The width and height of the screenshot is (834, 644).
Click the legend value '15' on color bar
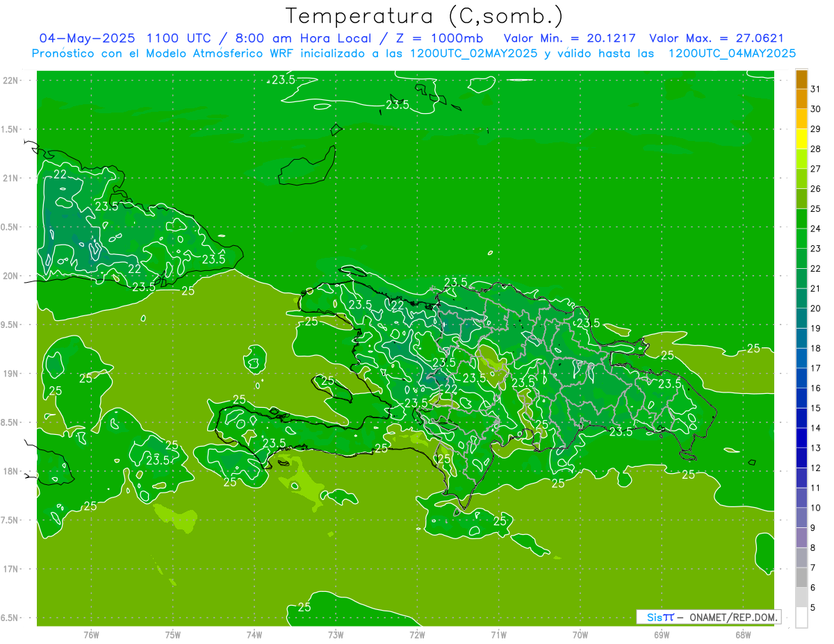tap(816, 408)
